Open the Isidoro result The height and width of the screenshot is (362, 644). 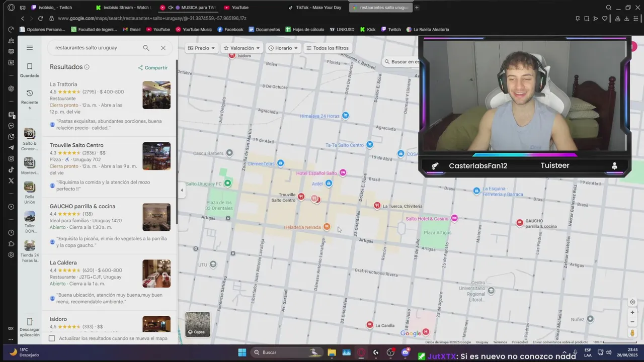click(110, 322)
